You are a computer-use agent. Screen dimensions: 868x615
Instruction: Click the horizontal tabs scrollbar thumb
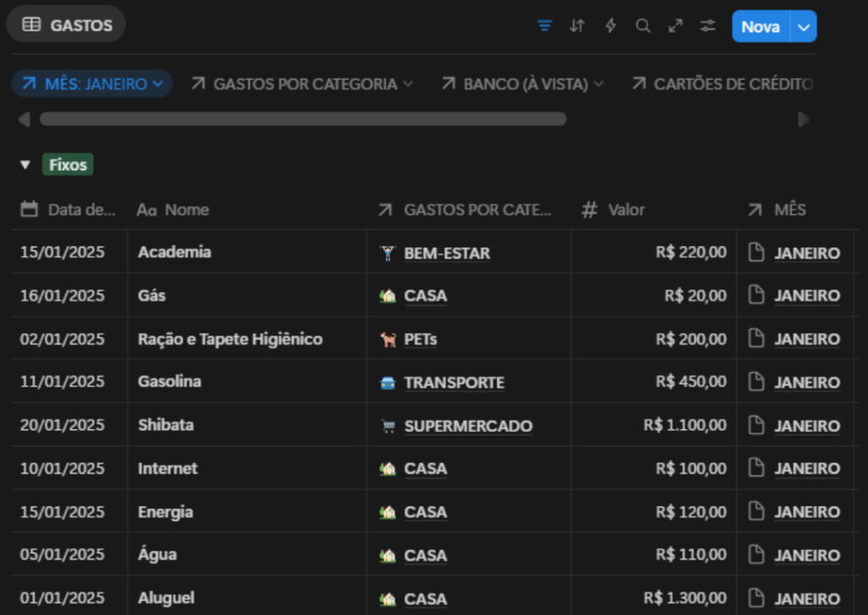303,119
